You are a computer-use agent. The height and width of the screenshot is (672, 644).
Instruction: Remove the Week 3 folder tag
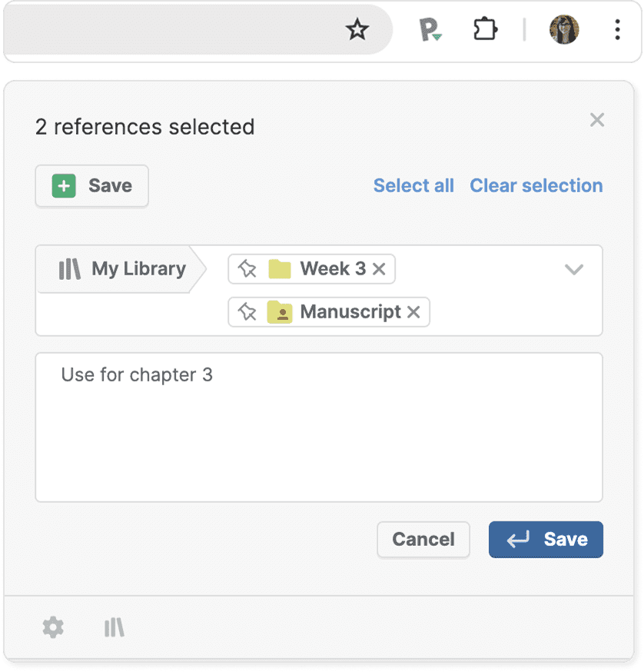(379, 268)
